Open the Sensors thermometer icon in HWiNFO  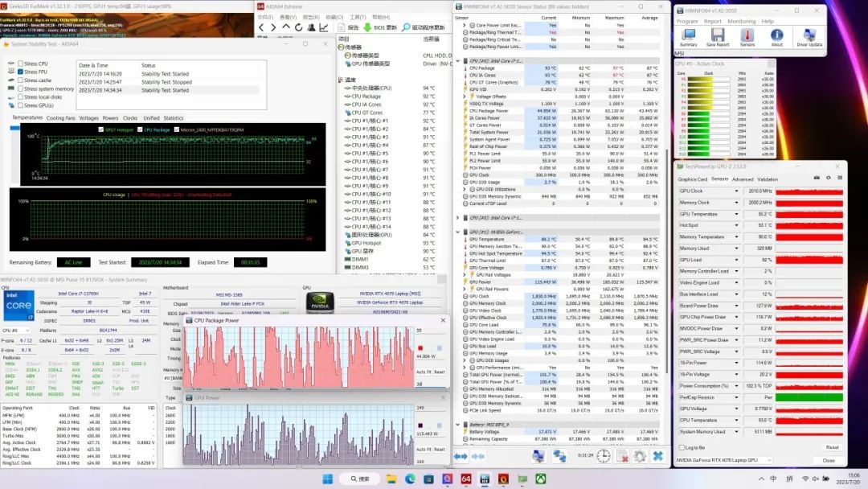click(x=747, y=36)
